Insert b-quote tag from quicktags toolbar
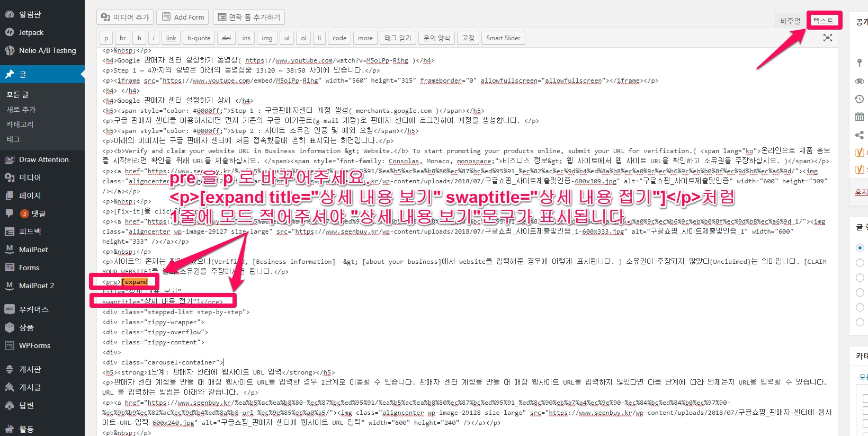Viewport: 868px width, 436px height. tap(199, 38)
